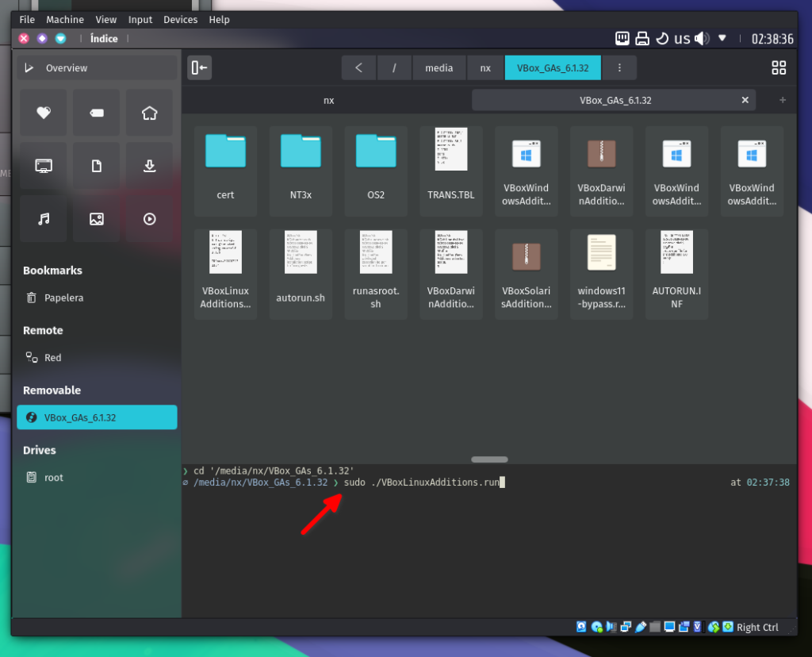This screenshot has height=657, width=812.
Task: Go back with the path bar arrow
Action: 358,67
